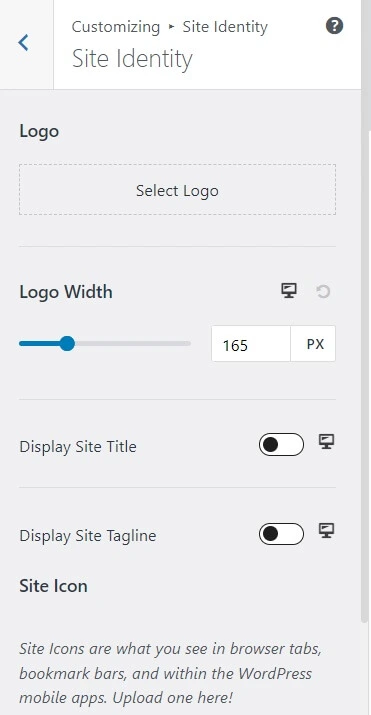Click the Customizing breadcrumb text
371x715 pixels.
[116, 27]
